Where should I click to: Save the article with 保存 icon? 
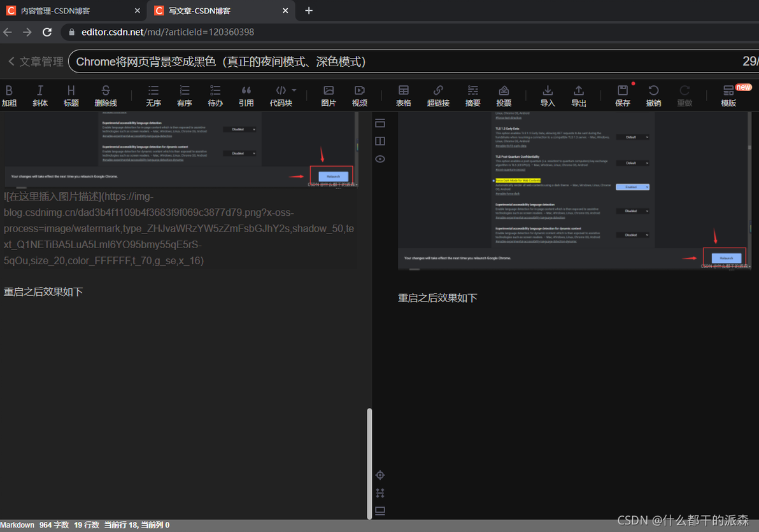[623, 95]
